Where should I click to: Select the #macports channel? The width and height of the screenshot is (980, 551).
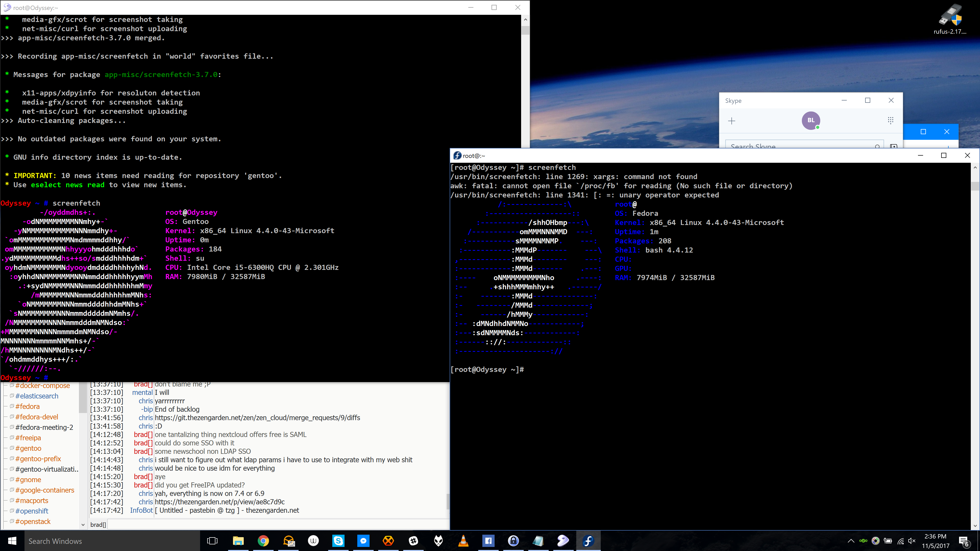[x=32, y=500]
